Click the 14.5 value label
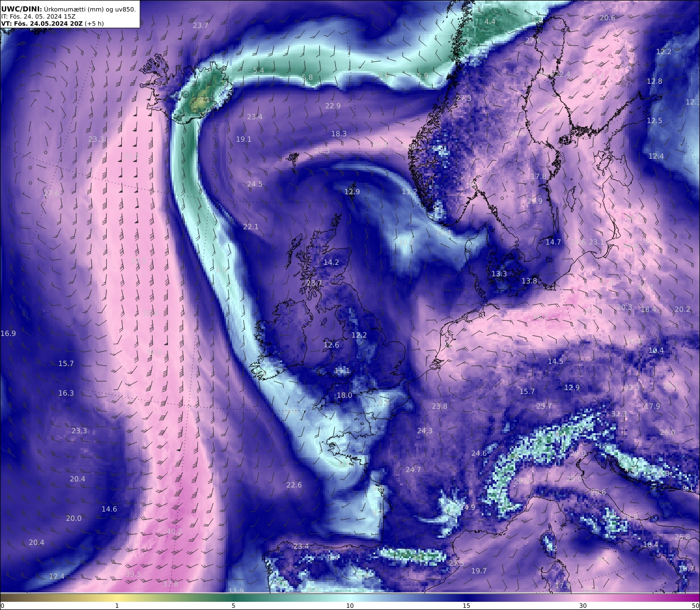 pyautogui.click(x=555, y=362)
